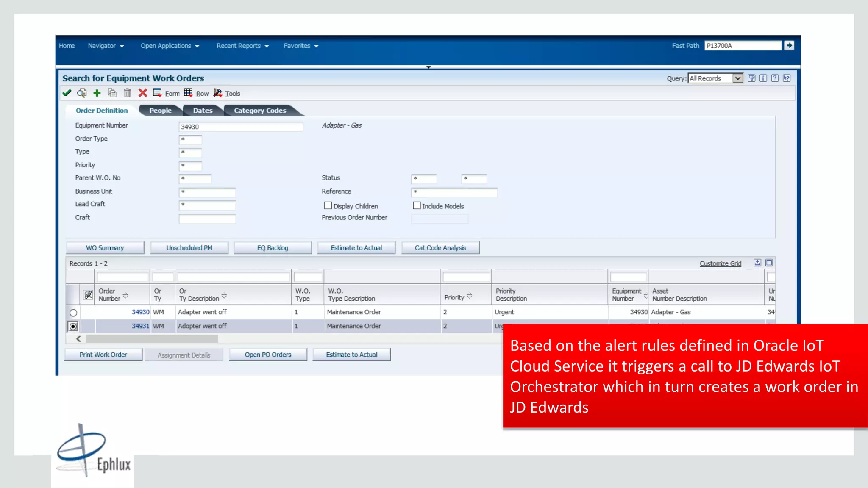Click the maximize grid icon
Screen dimensions: 868x488
[769, 263]
